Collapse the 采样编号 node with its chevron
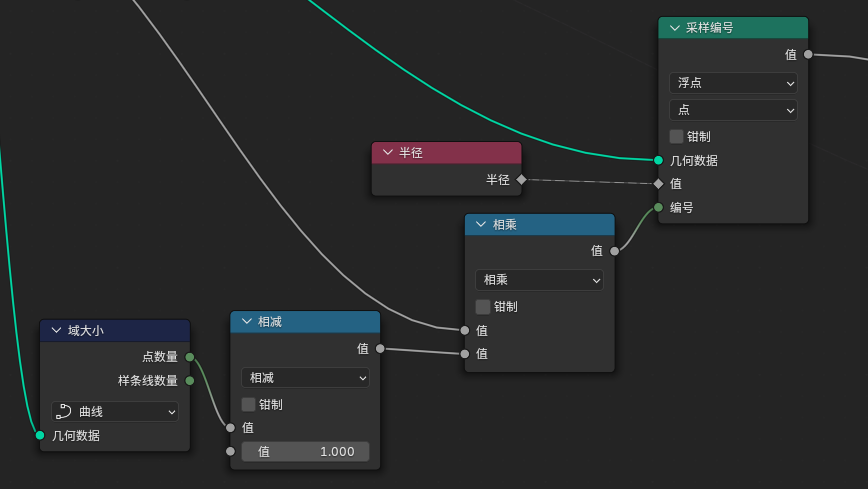Image resolution: width=868 pixels, height=489 pixels. click(675, 28)
